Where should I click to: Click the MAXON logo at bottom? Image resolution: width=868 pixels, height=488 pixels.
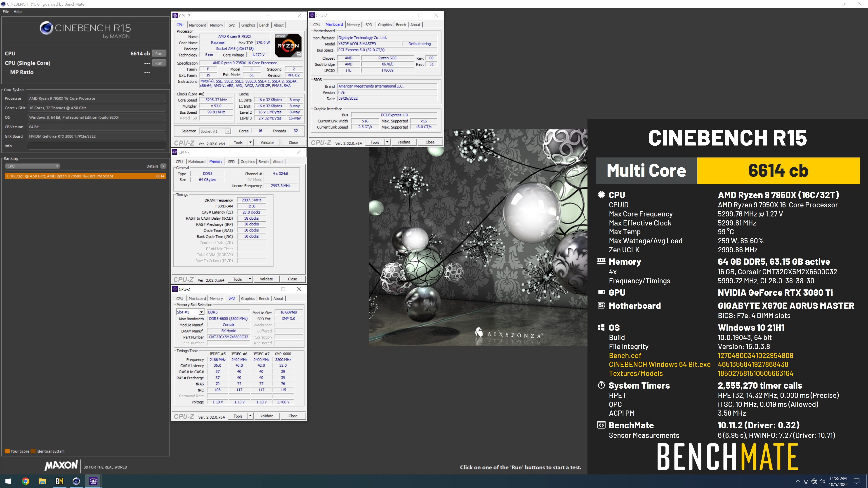point(61,466)
